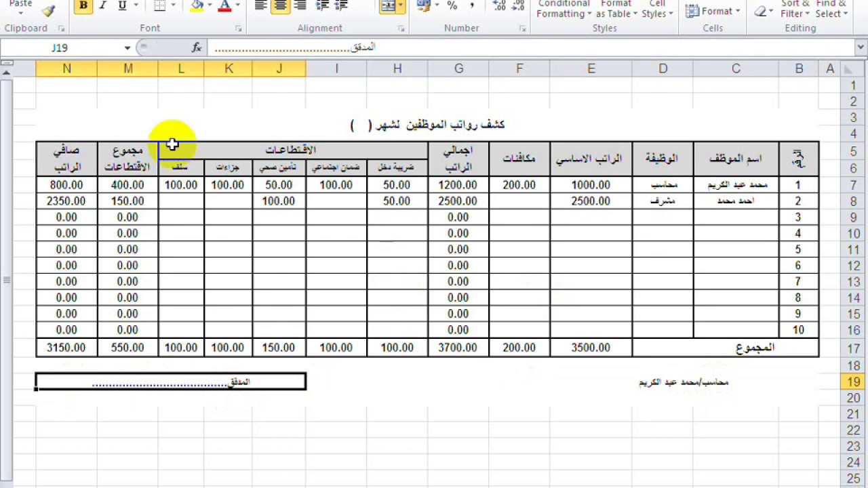Apply Comma Style
This screenshot has height=488, width=868.
472,6
